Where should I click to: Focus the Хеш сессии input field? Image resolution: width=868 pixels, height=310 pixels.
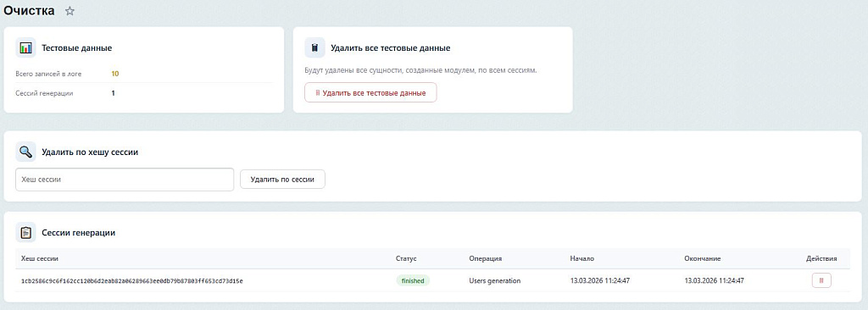125,180
